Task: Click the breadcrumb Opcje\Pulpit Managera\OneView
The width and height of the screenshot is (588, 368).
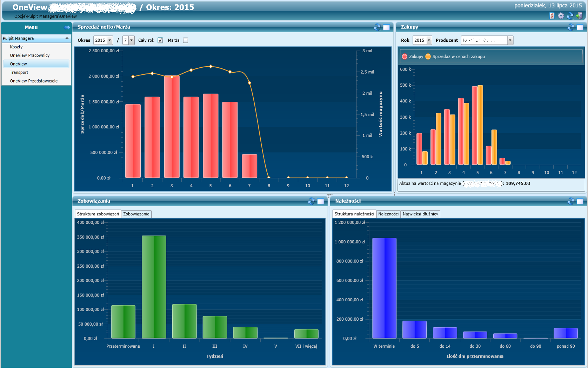Action: pyautogui.click(x=46, y=16)
